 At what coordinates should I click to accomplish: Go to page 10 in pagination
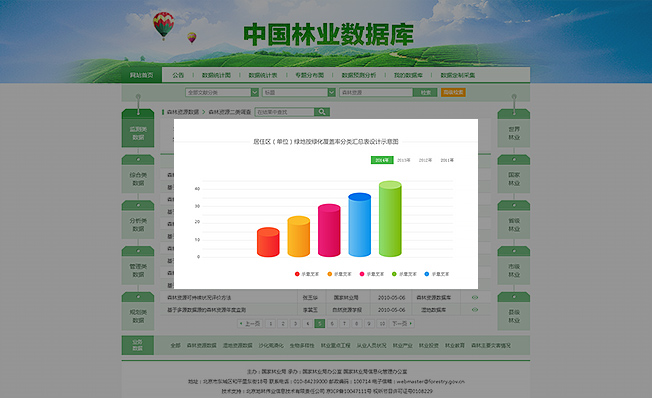tap(382, 324)
